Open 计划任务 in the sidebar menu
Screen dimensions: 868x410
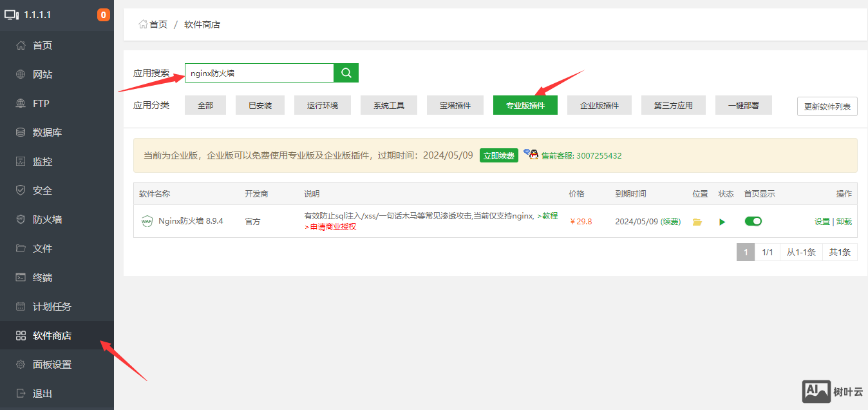(x=52, y=306)
